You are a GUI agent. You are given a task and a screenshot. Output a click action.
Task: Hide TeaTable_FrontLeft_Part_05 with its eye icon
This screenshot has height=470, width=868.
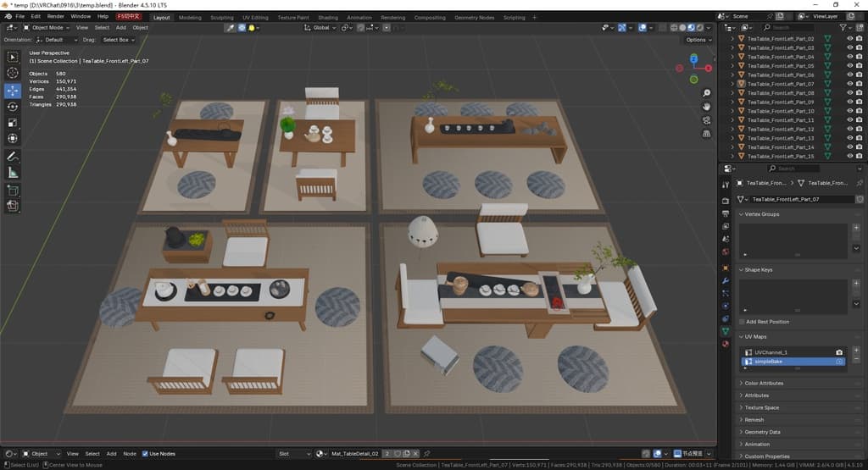point(849,66)
